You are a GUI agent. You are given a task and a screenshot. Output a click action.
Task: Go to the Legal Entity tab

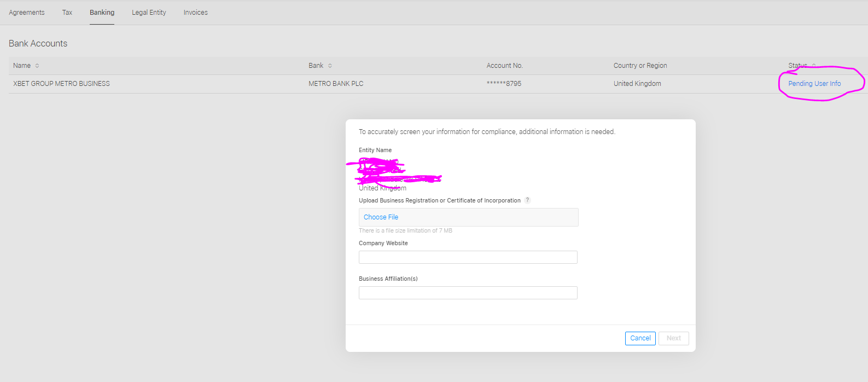[149, 13]
